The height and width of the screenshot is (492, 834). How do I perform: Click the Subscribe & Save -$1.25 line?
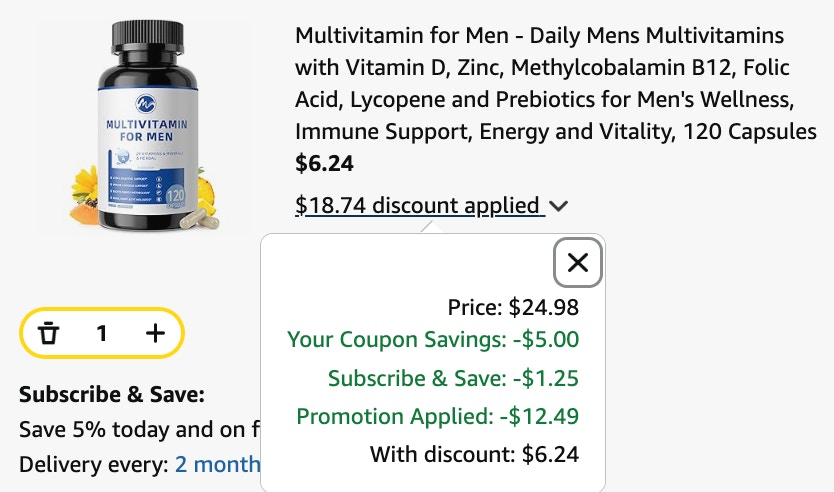click(453, 378)
